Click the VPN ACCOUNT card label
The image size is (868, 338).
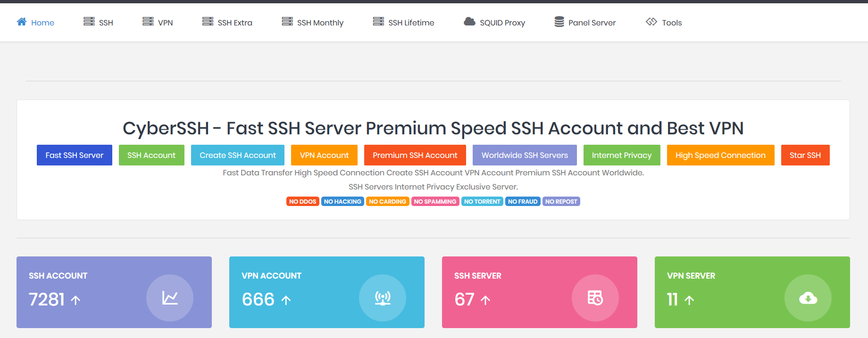pyautogui.click(x=271, y=276)
